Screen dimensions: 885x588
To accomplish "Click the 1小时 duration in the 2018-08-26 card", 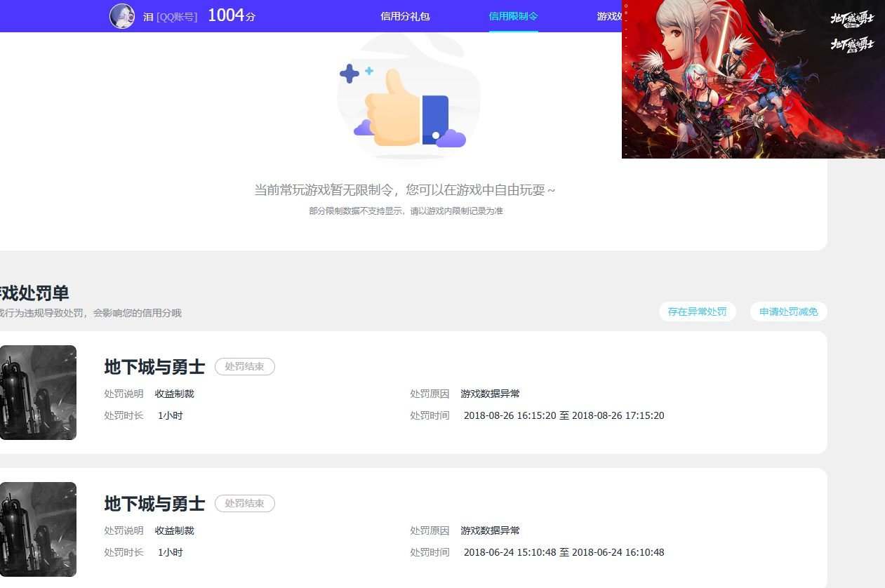I will click(x=171, y=415).
